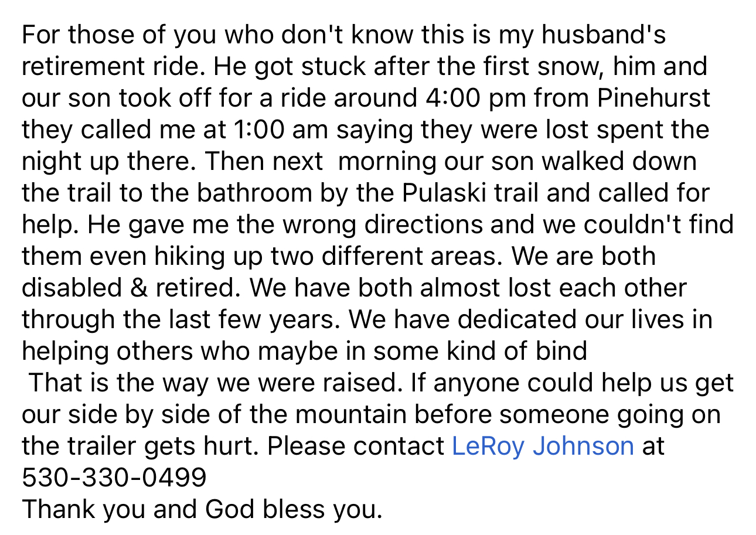The height and width of the screenshot is (535, 756).
Task: Tap the phone number 530-330-0499
Action: coord(114,478)
